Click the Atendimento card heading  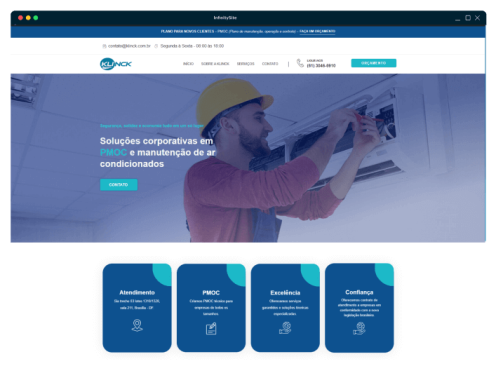coord(137,292)
